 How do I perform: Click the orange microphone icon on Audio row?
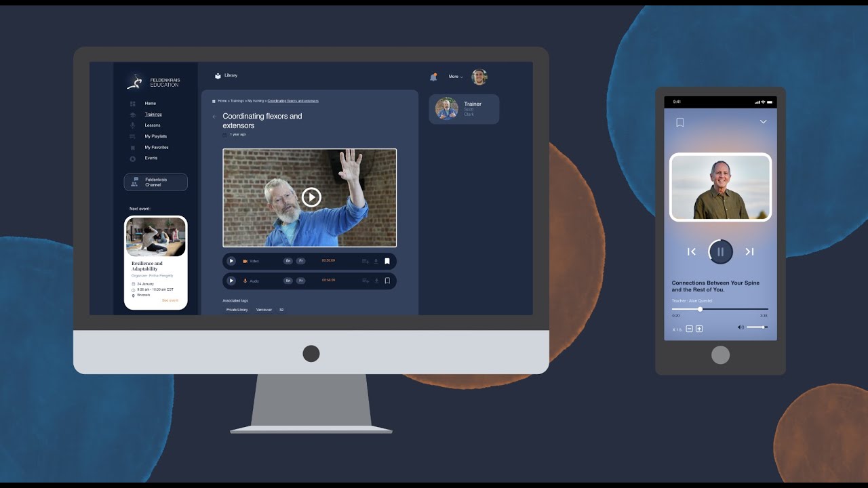pyautogui.click(x=245, y=281)
